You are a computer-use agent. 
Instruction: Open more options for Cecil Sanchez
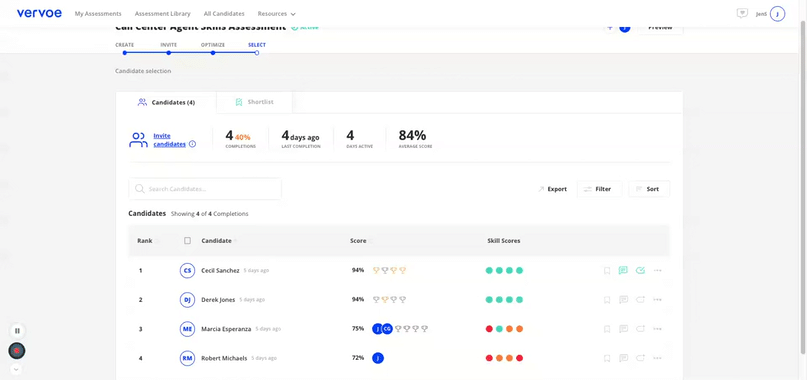pyautogui.click(x=657, y=270)
